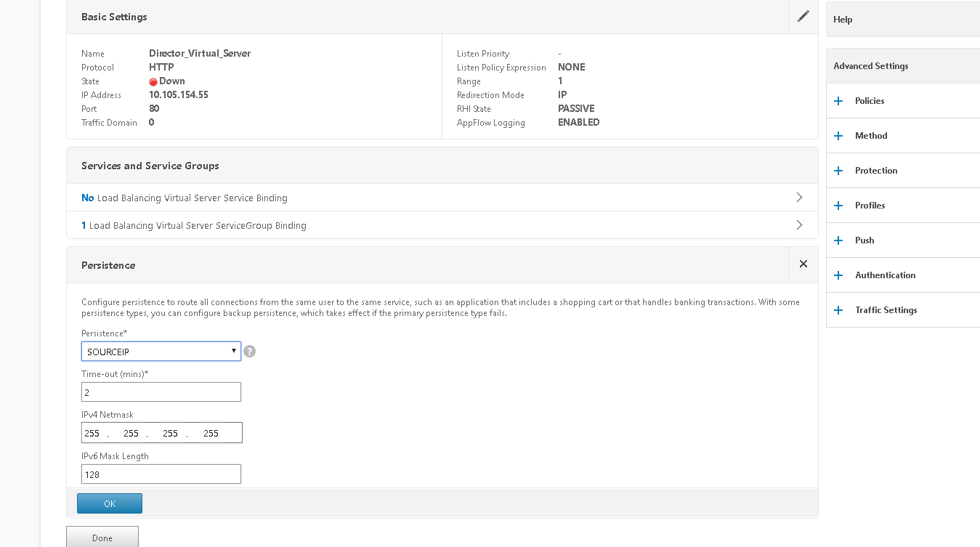This screenshot has height=547, width=980.
Task: Expand the Virtual Server Service Binding chevron
Action: pyautogui.click(x=799, y=198)
